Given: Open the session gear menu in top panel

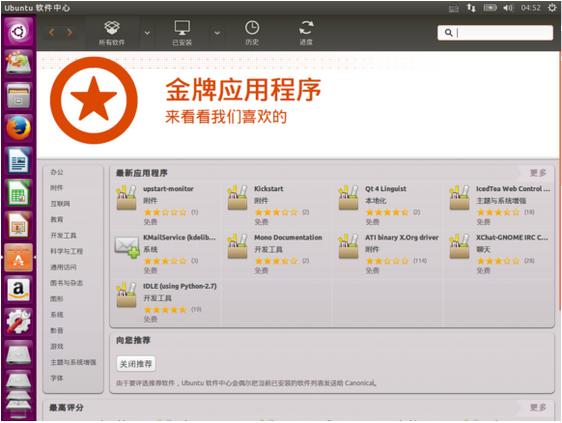Looking at the screenshot, I should (x=552, y=8).
